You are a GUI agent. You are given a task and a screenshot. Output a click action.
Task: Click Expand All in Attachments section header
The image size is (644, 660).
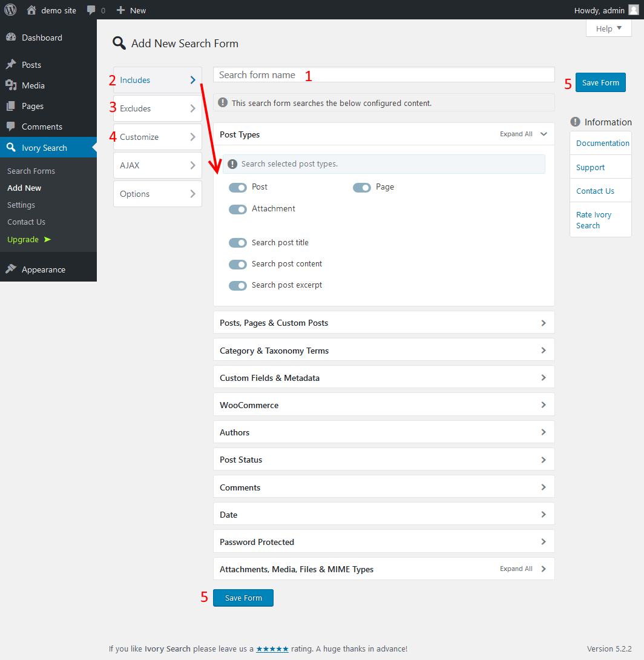(516, 569)
